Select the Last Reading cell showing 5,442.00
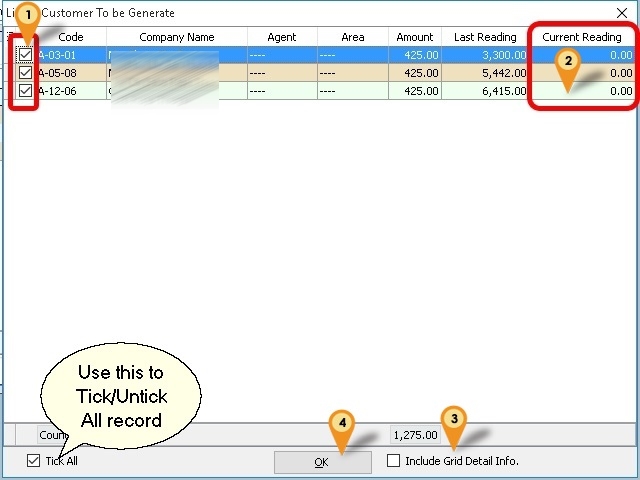Viewport: 640px width, 480px height. [x=485, y=73]
